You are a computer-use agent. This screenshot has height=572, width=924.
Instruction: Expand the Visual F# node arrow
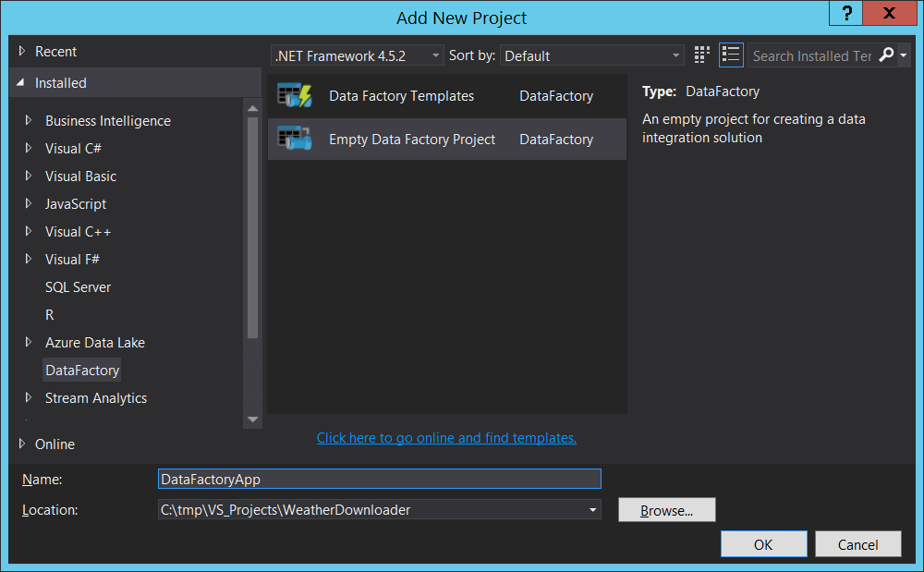coord(29,259)
